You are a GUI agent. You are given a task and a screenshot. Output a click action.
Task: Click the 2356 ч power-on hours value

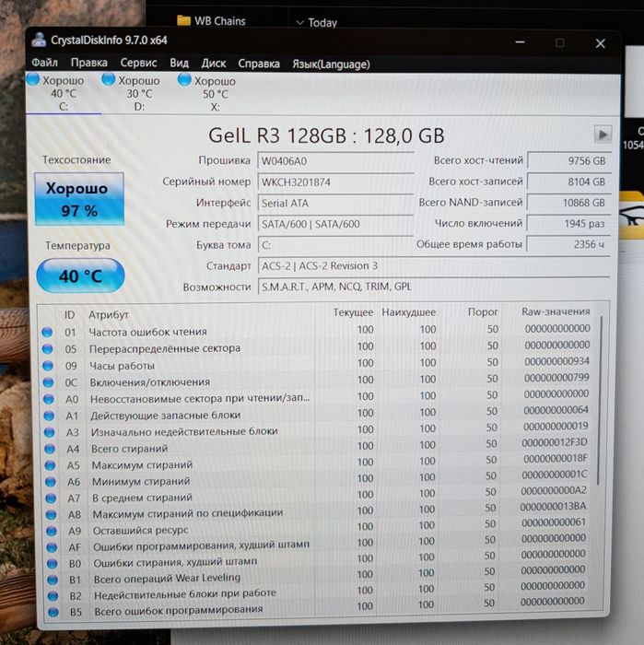tap(568, 244)
